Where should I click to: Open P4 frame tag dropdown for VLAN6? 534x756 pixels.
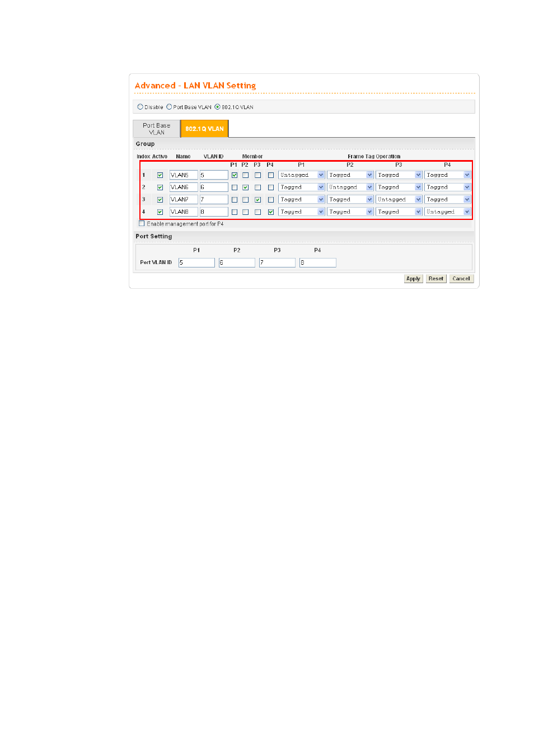pos(448,187)
